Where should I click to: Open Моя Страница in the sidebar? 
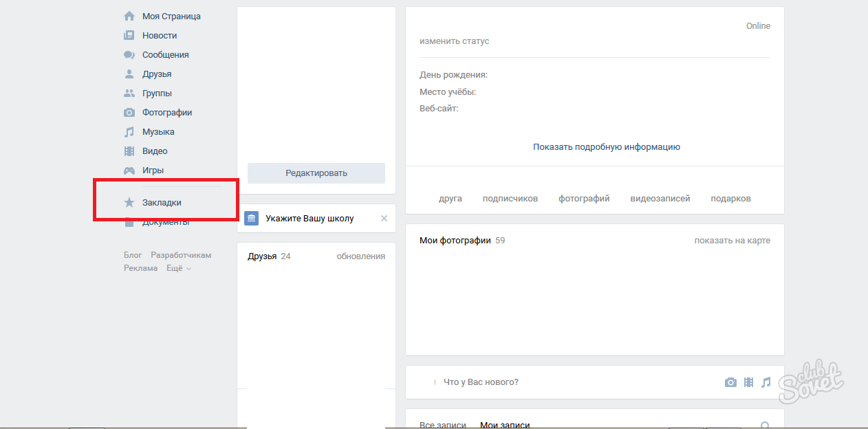172,16
